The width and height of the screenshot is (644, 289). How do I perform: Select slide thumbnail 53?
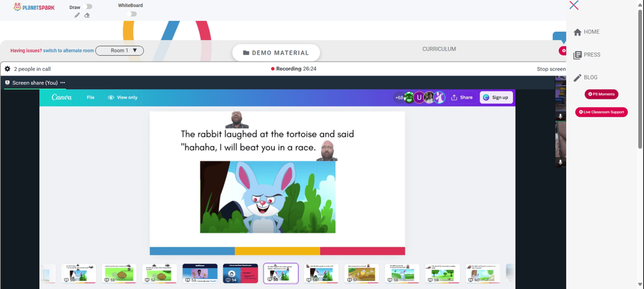(x=200, y=274)
